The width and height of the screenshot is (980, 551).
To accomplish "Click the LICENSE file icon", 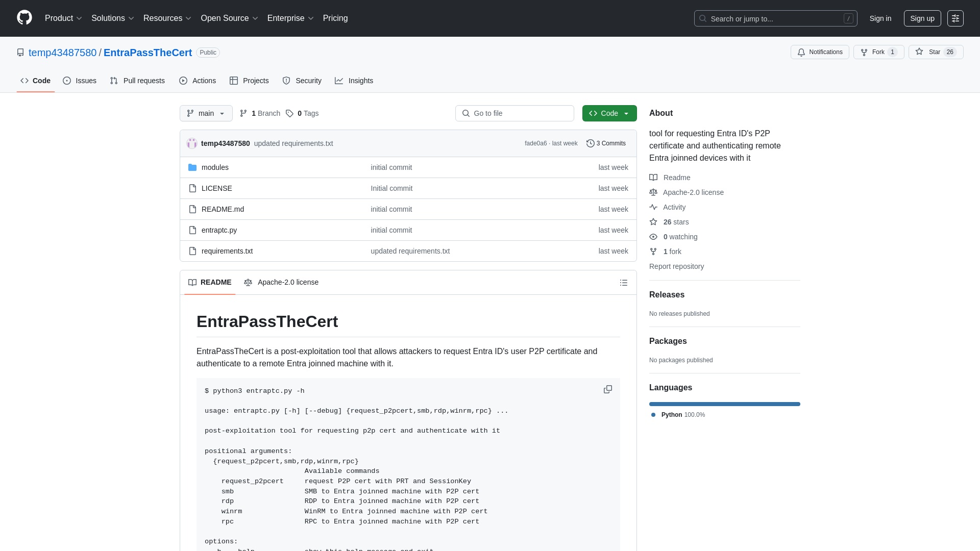I will point(192,188).
